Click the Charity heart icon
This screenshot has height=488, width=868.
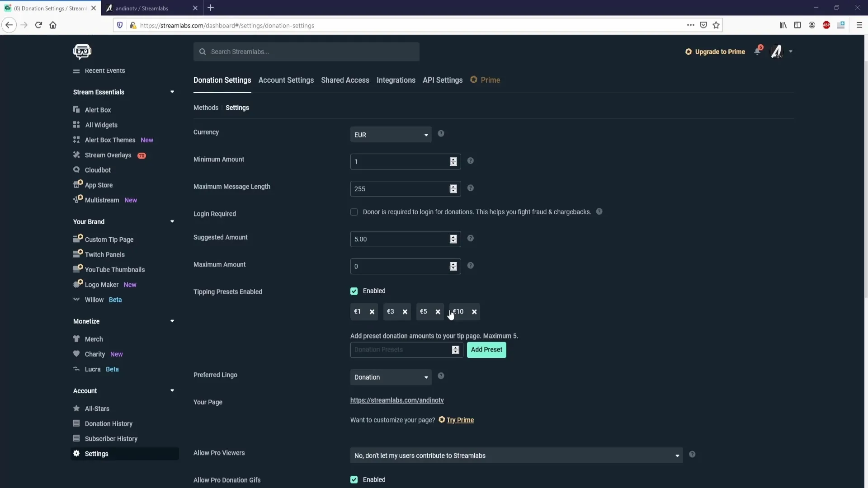(x=76, y=353)
